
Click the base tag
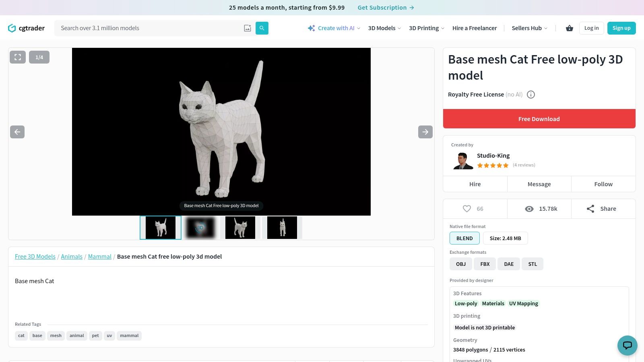point(37,335)
